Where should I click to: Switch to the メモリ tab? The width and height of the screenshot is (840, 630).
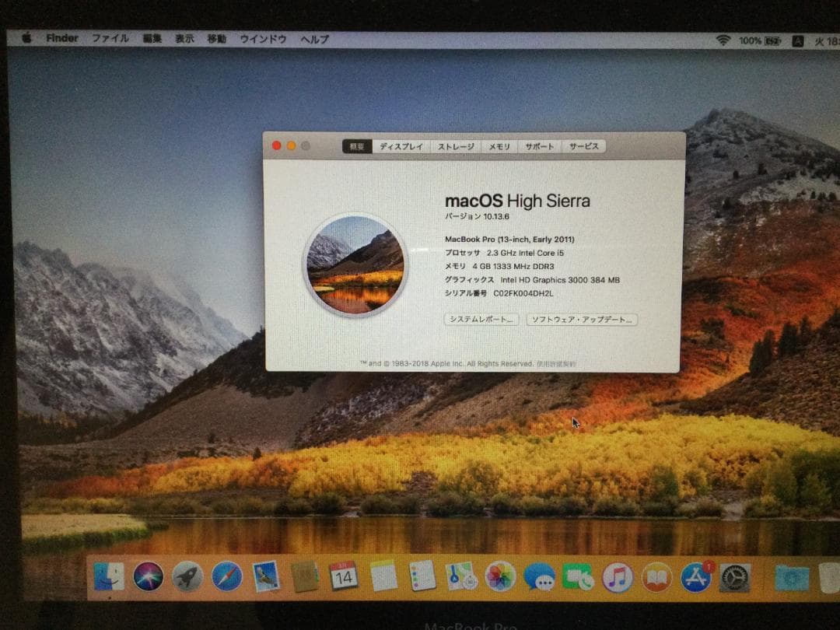[x=499, y=146]
